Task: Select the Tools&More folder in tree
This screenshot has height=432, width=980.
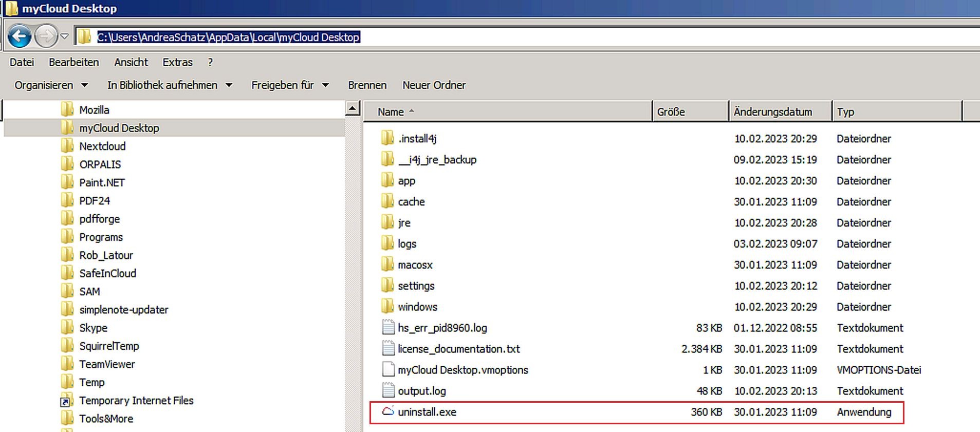Action: click(106, 419)
